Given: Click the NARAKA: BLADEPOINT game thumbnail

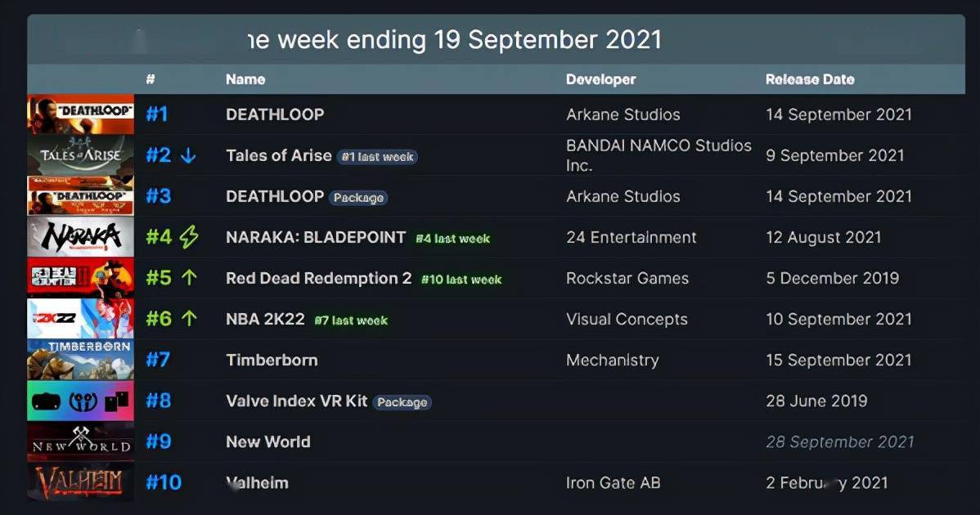Looking at the screenshot, I should 80,237.
